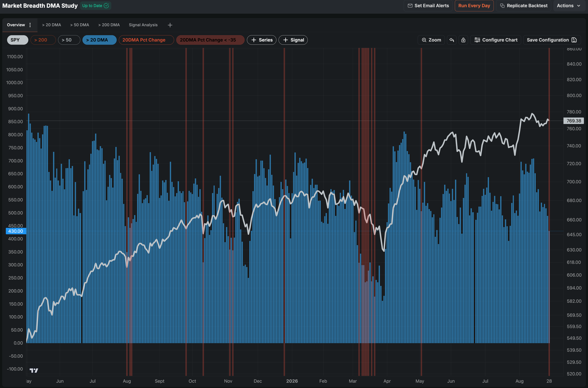Open the Overview tab options dots

pos(30,25)
